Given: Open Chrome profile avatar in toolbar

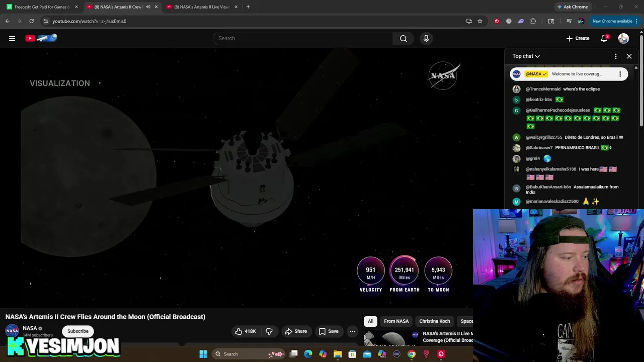Looking at the screenshot, I should coord(581,21).
